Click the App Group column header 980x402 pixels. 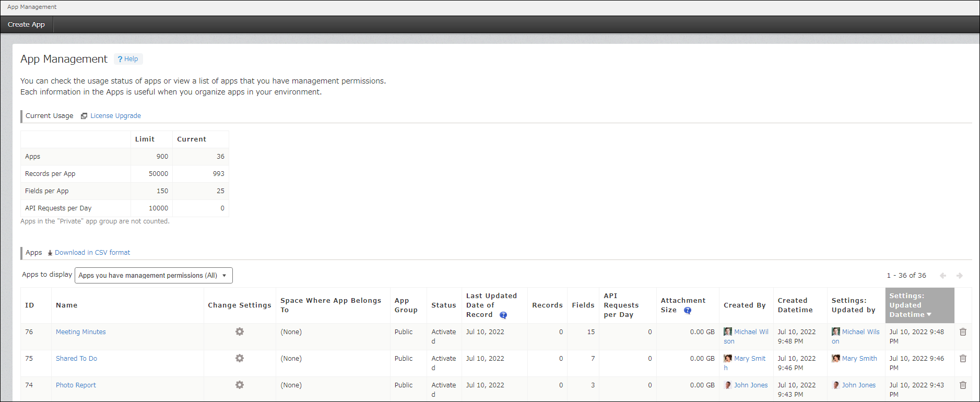408,305
